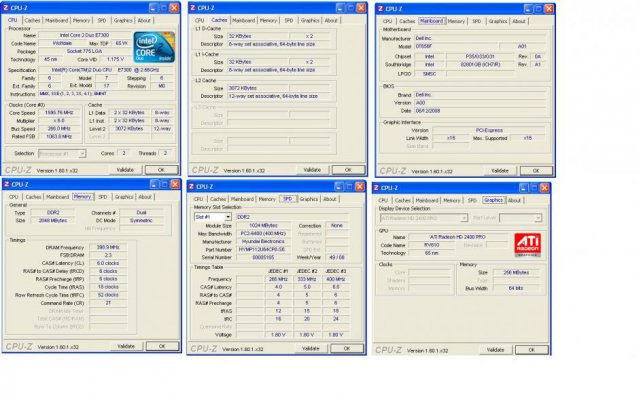Click OK in the DDR2 Memory window
This screenshot has height=400, width=641.
(x=162, y=346)
